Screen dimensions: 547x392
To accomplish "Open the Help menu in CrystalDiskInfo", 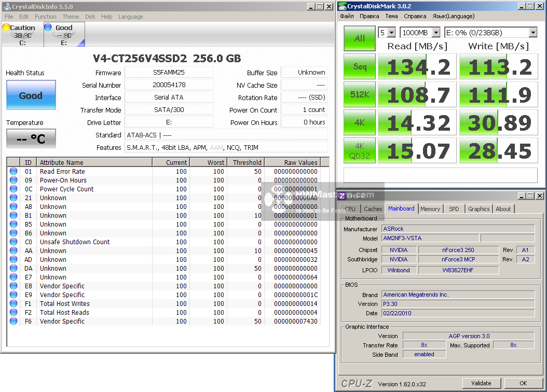I will 107,17.
